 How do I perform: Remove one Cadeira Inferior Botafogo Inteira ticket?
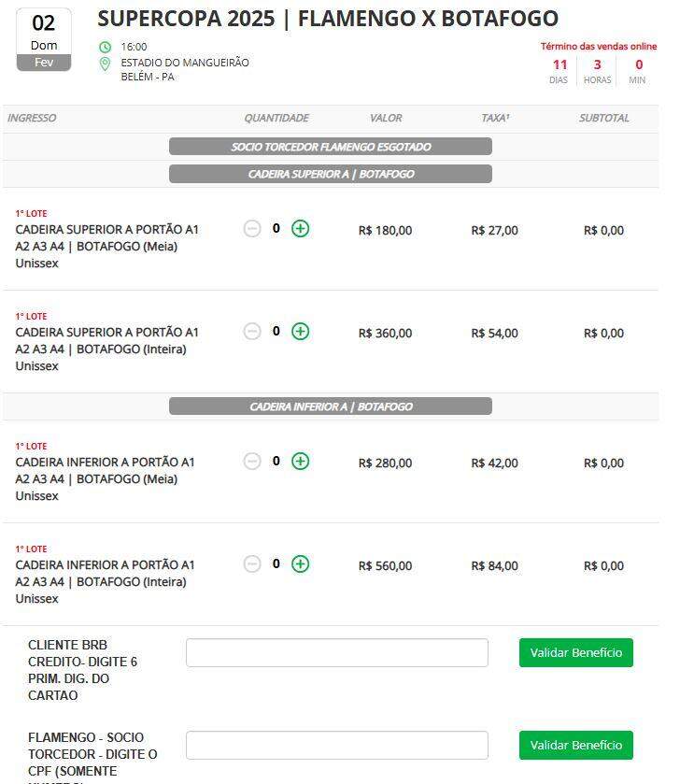[252, 564]
